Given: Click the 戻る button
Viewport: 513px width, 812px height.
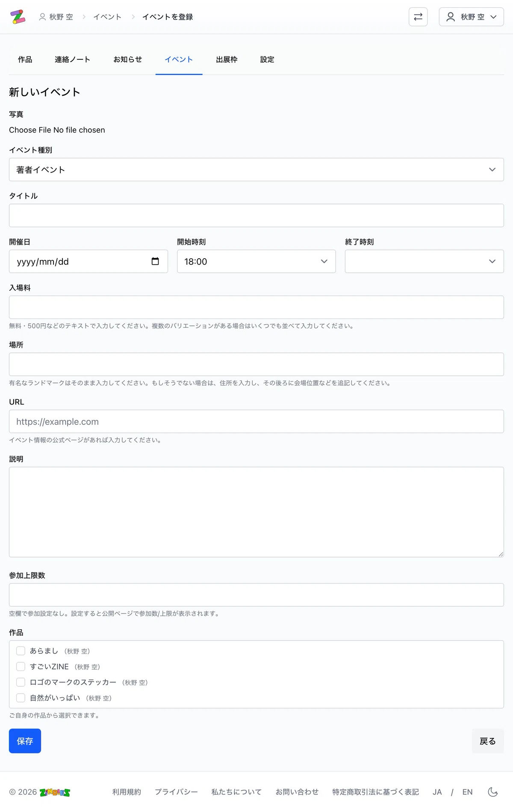Looking at the screenshot, I should click(x=488, y=741).
